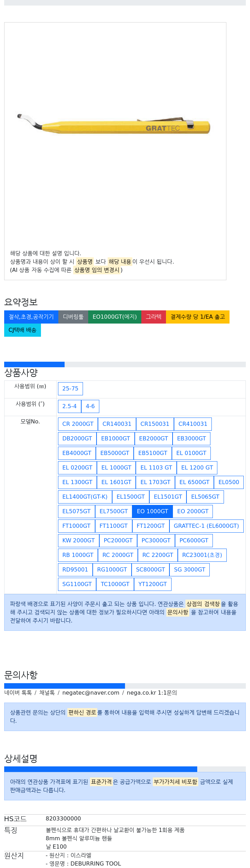The image size is (250, 868).
Task: Open model CR140031
Action: click(117, 424)
